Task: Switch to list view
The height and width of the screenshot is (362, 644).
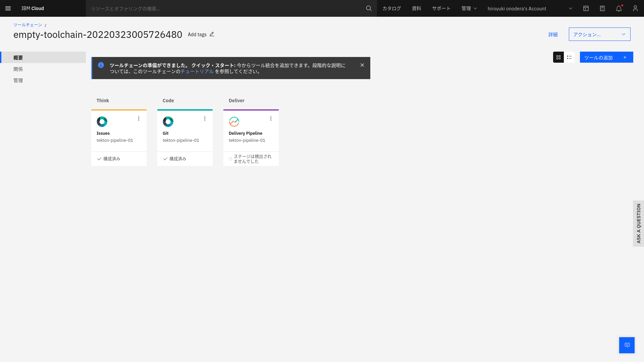Action: tap(569, 57)
